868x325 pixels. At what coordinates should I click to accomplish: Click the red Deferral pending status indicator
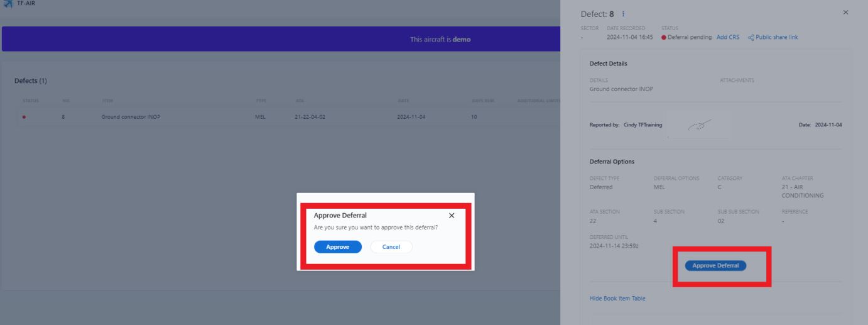pyautogui.click(x=664, y=37)
